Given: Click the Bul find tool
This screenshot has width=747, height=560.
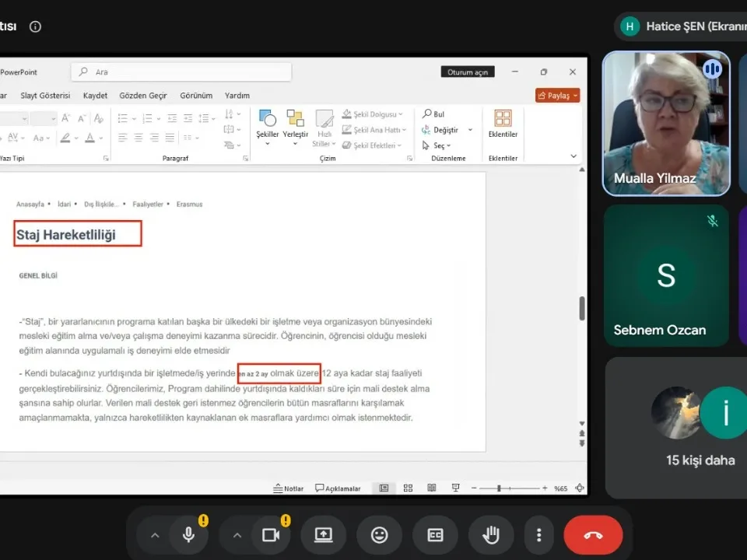Looking at the screenshot, I should (x=433, y=114).
